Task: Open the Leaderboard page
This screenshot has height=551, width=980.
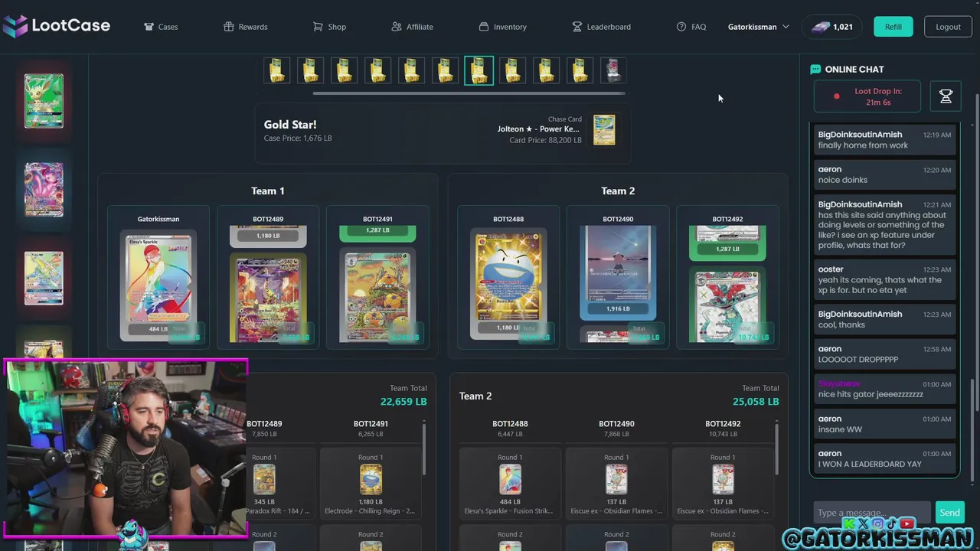Action: click(601, 27)
